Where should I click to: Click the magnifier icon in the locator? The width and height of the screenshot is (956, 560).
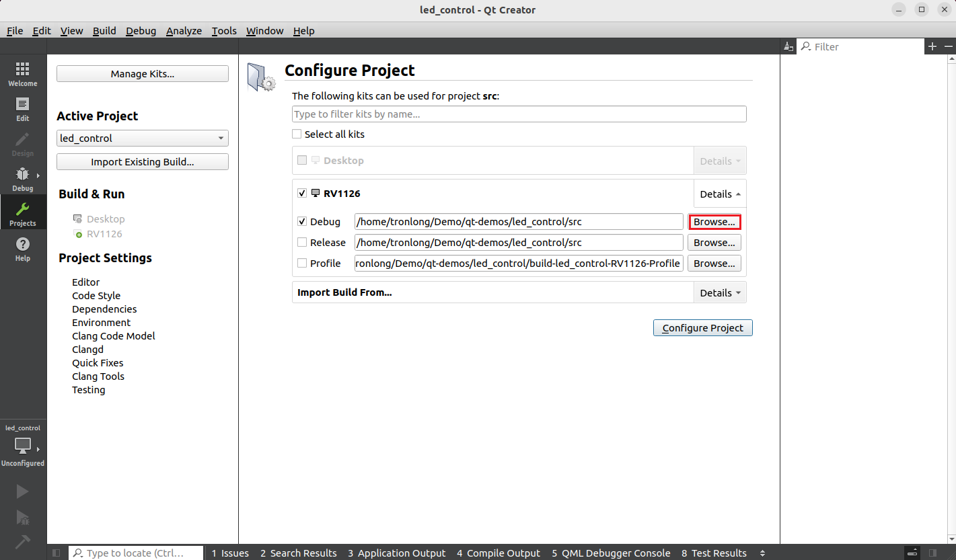click(x=78, y=553)
